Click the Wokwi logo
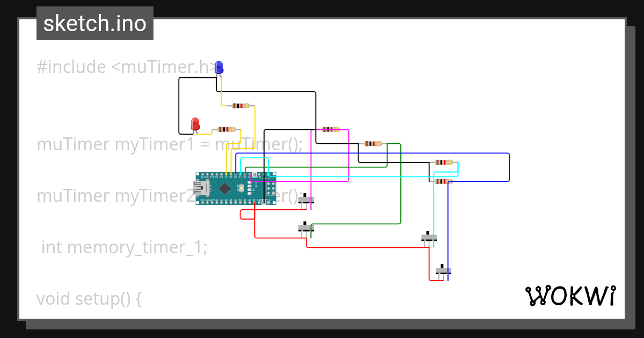Screen dimensions: 644x338 point(570,296)
